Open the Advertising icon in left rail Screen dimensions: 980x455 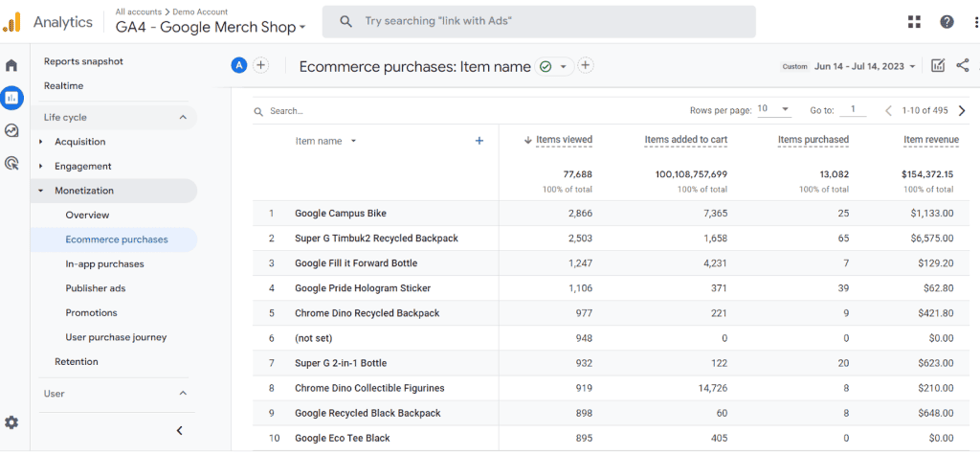click(11, 164)
